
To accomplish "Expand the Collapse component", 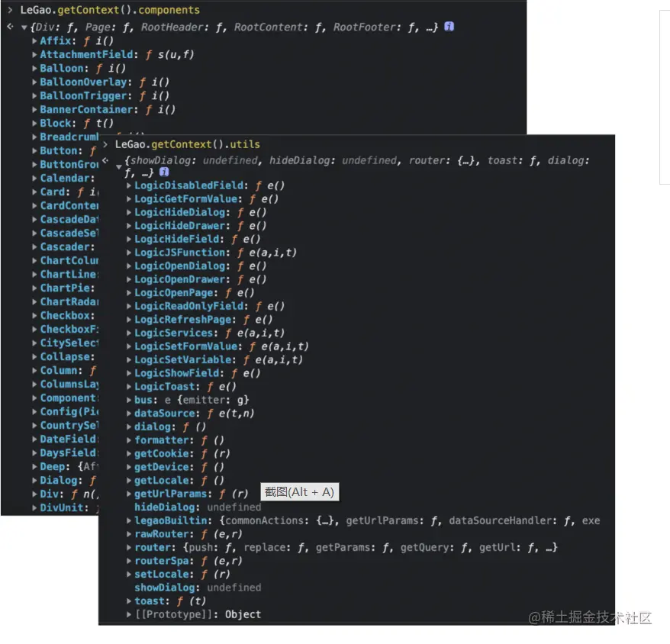I will pos(34,357).
